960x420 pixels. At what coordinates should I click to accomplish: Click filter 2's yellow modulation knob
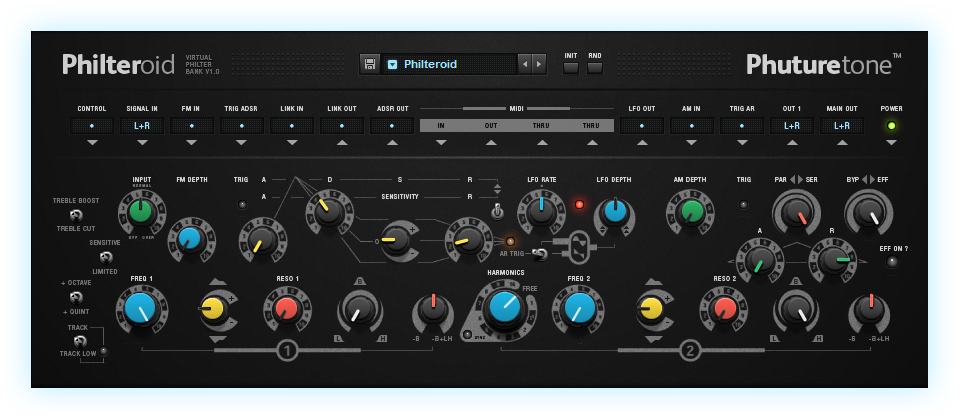tap(650, 308)
